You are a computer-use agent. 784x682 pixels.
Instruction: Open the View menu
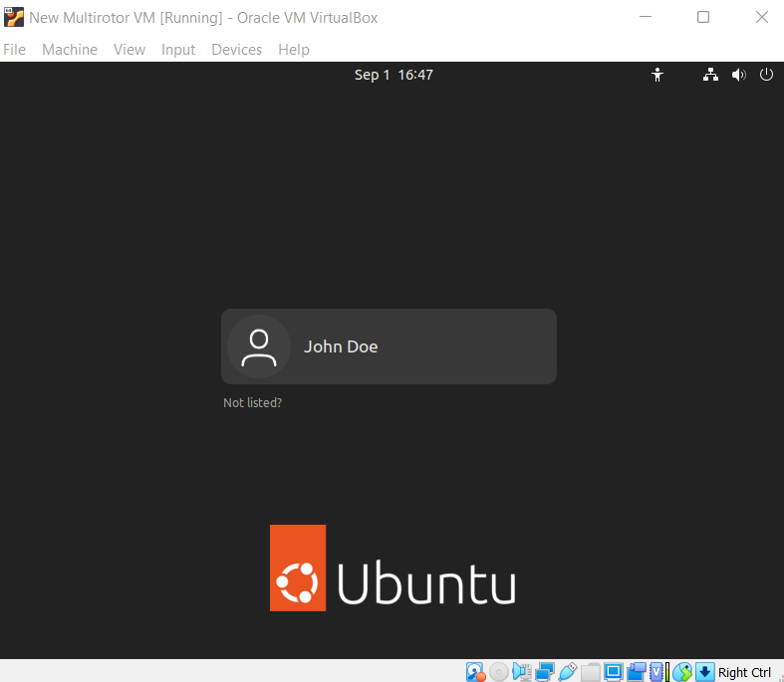point(129,50)
